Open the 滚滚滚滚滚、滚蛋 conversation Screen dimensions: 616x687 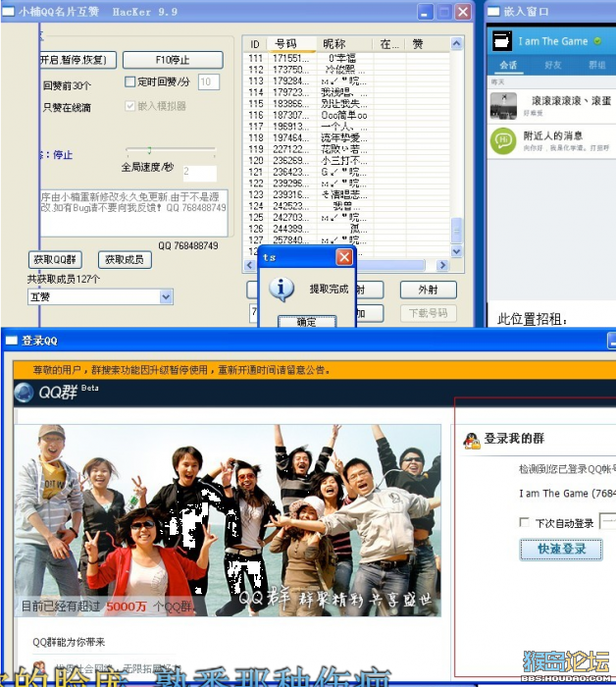pyautogui.click(x=551, y=106)
